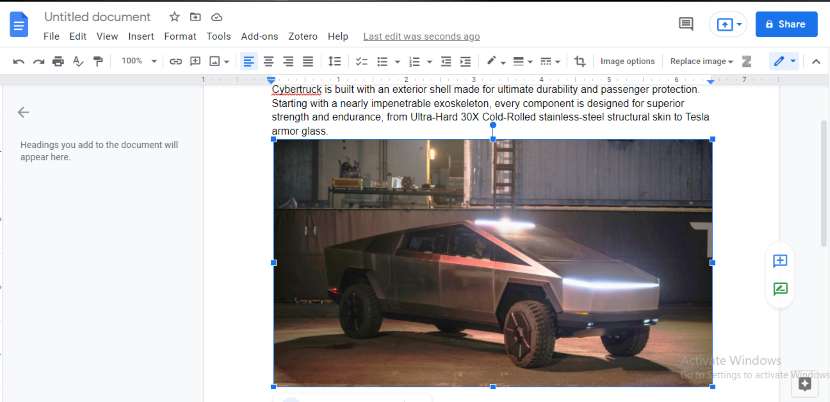
Task: Toggle center alignment
Action: [268, 61]
